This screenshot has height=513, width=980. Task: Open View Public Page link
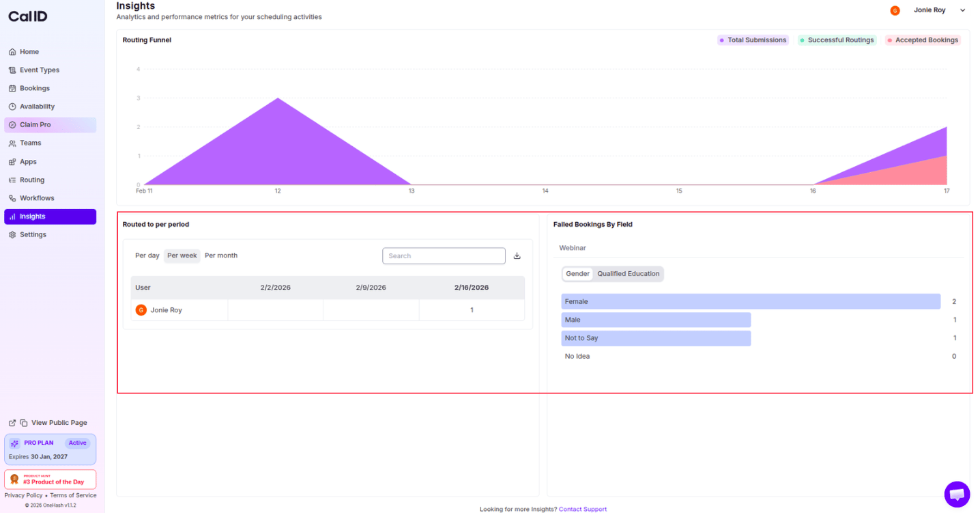pyautogui.click(x=59, y=423)
